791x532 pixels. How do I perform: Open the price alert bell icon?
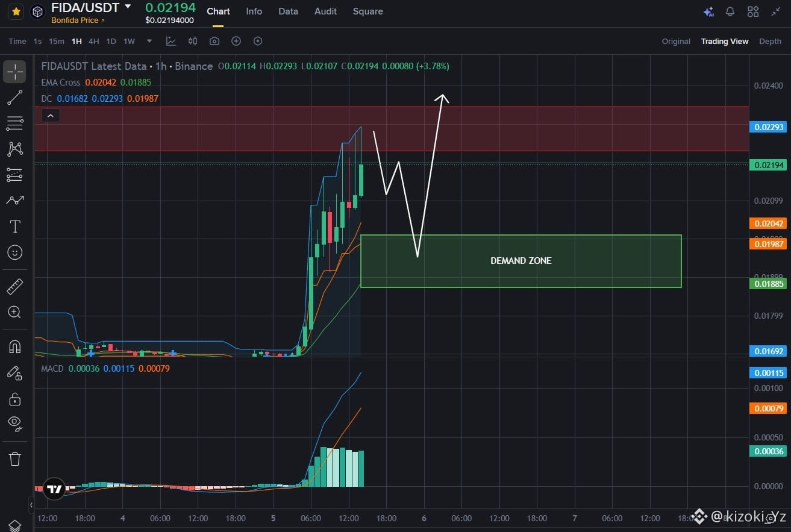click(730, 11)
